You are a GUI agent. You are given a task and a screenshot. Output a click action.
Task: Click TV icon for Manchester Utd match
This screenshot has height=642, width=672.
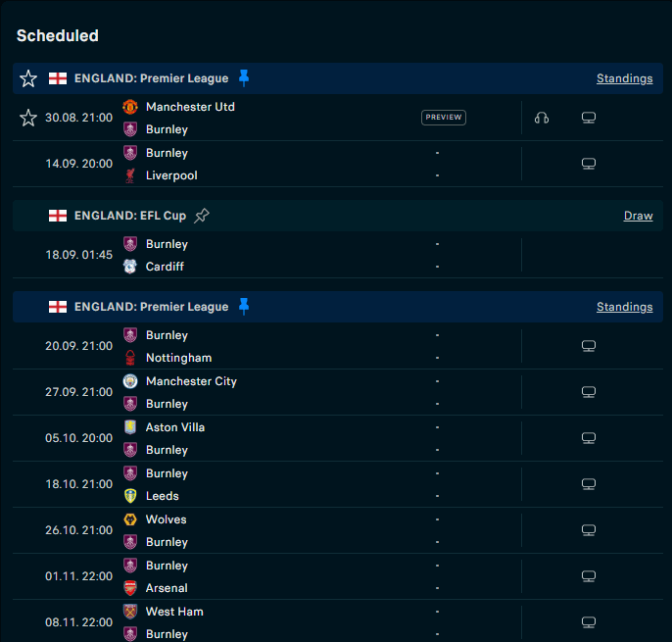(589, 118)
